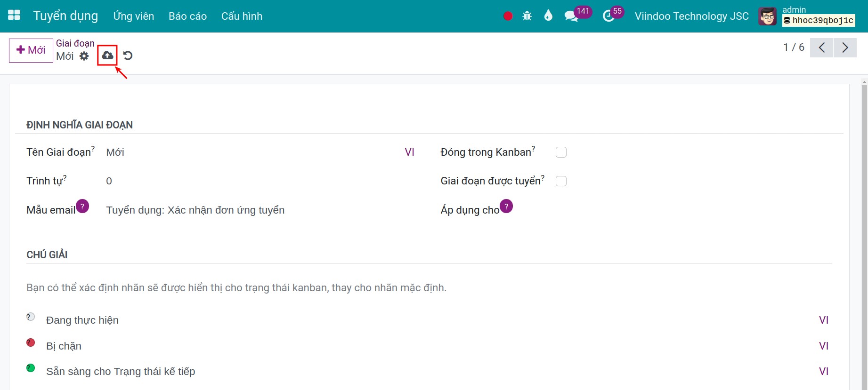This screenshot has width=868, height=390.
Task: Edit the Tên Giai đoạn name field
Action: pyautogui.click(x=253, y=152)
